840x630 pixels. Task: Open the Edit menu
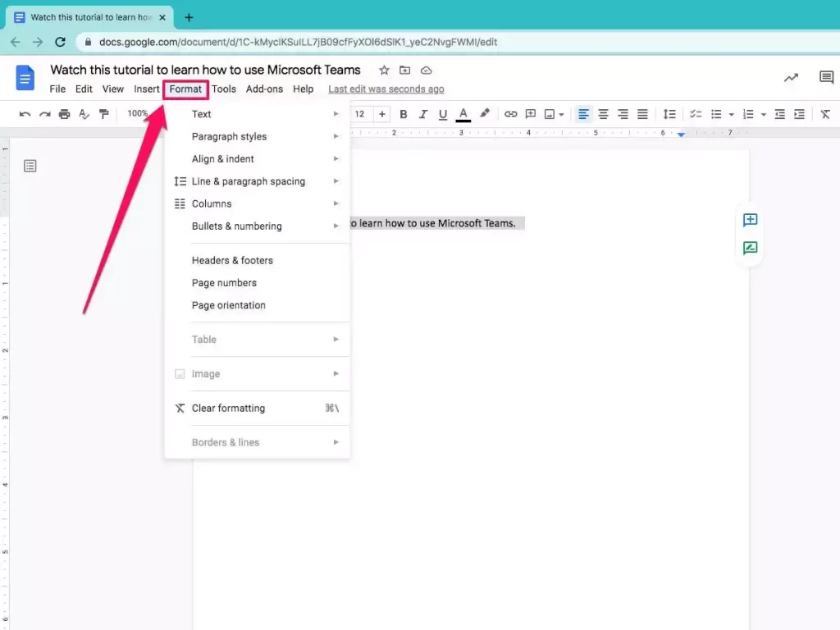pos(84,89)
